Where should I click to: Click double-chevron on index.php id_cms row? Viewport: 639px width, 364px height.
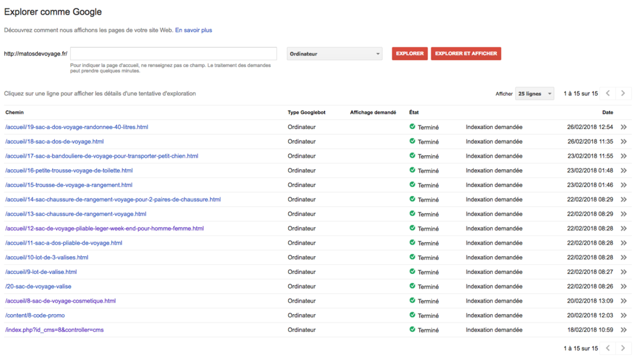coord(624,330)
